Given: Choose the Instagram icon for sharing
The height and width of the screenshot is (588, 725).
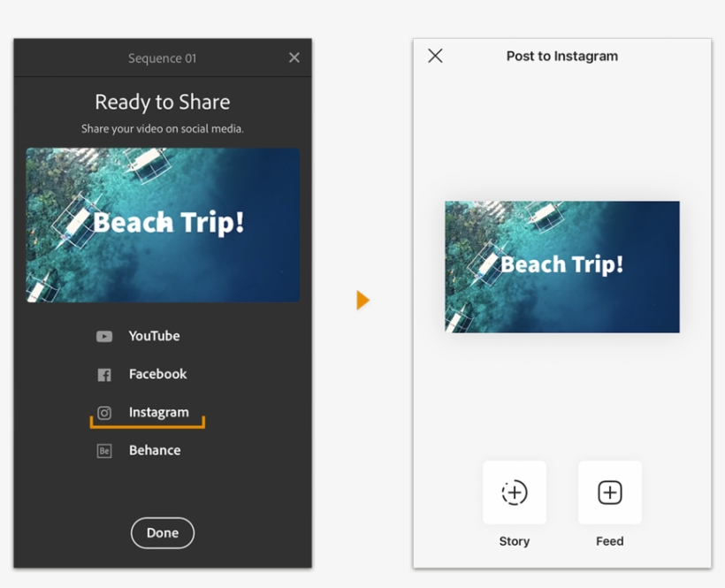Looking at the screenshot, I should coord(104,412).
